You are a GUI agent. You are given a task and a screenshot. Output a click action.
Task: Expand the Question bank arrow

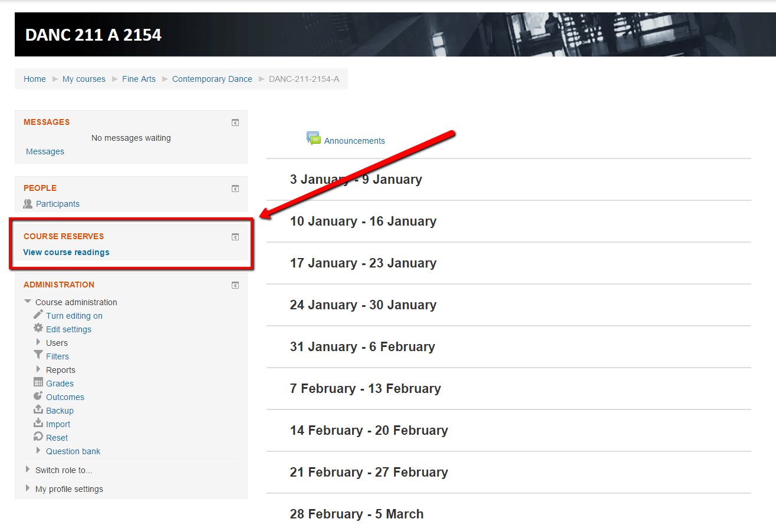click(38, 451)
